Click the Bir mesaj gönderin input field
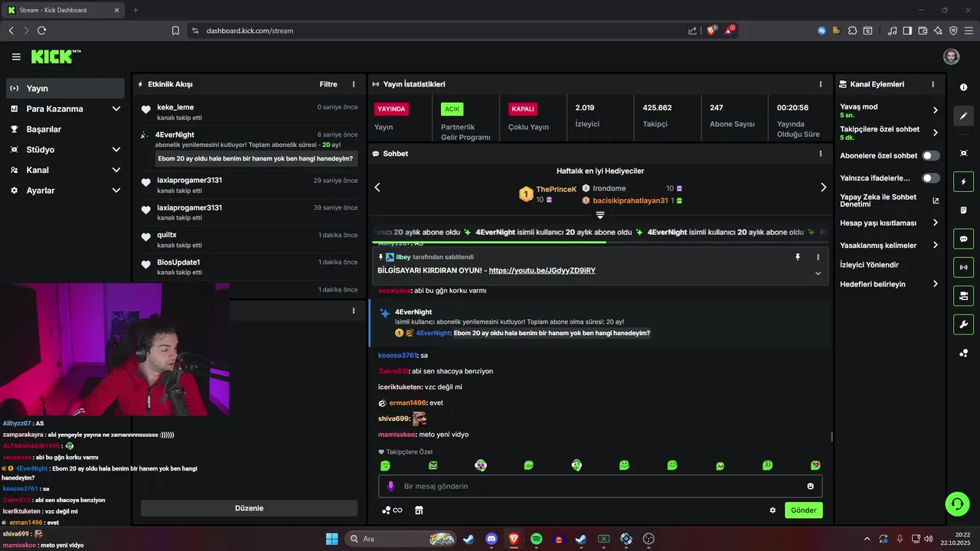 click(599, 486)
